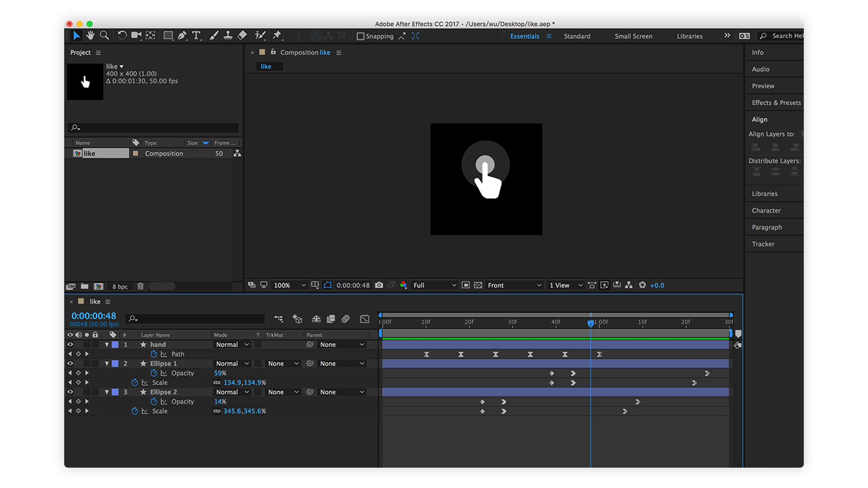Select the Pen tool
The height and width of the screenshot is (488, 868).
182,36
